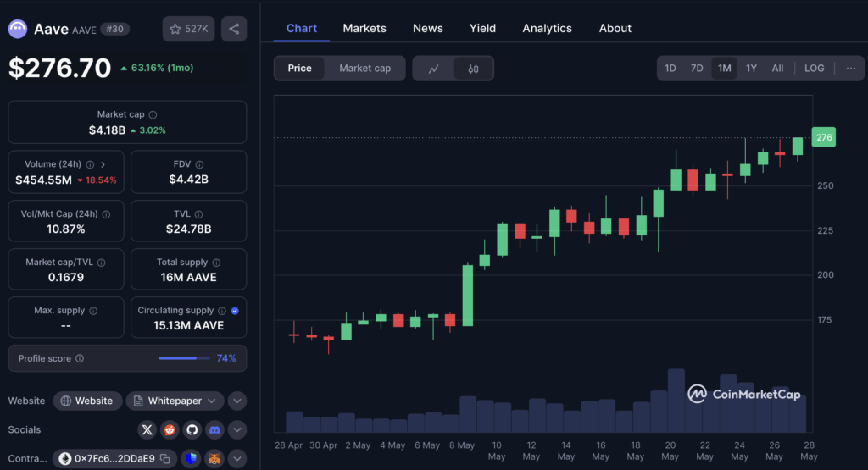868x470 pixels.
Task: Click the 10.87% Vol/Mkt Cap value
Action: (x=66, y=229)
